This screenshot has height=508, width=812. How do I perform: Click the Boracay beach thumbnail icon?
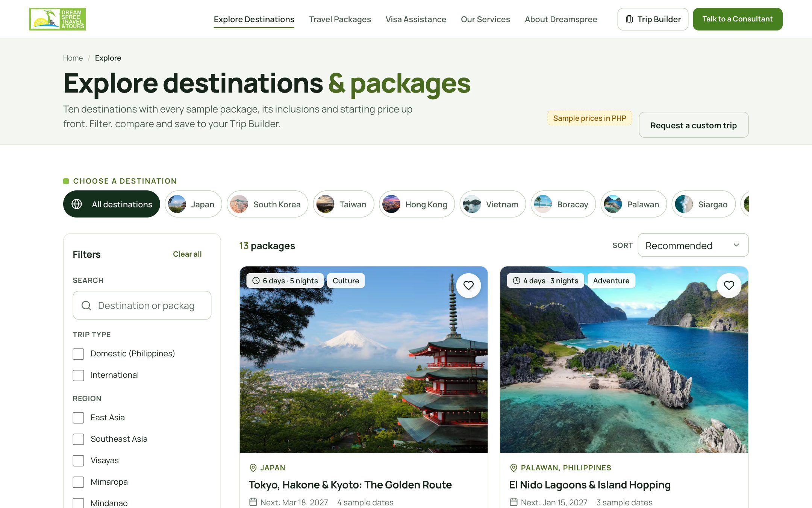[x=543, y=204]
